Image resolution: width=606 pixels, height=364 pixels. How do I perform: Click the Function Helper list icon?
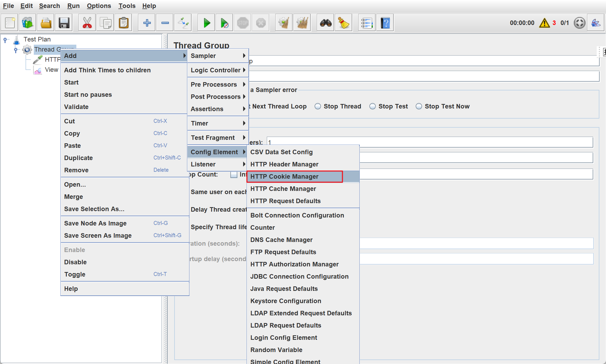[x=367, y=23]
